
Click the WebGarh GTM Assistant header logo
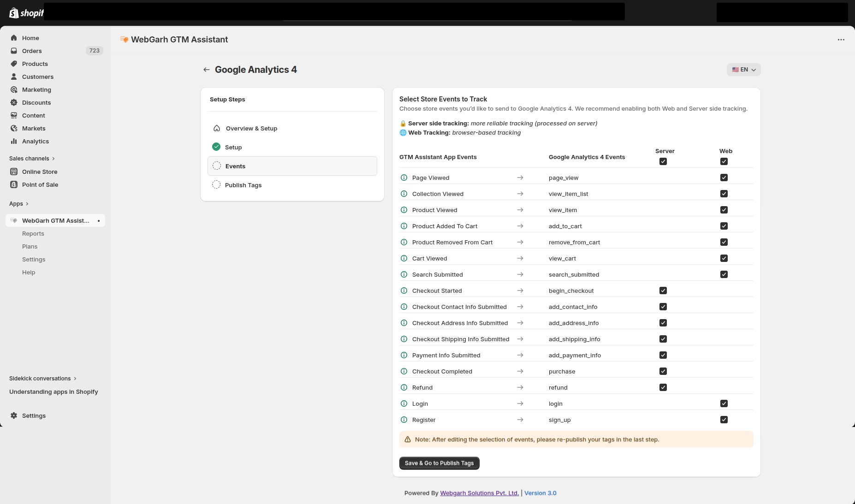[x=124, y=40]
